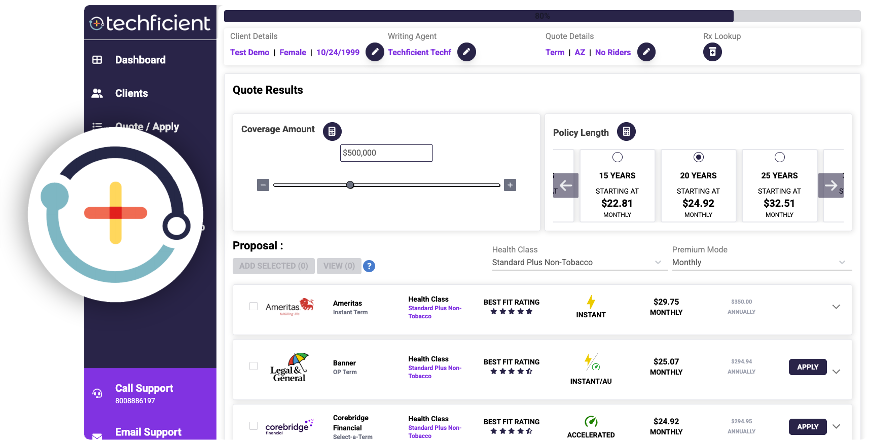Open the Premium Mode dropdown

click(x=760, y=262)
